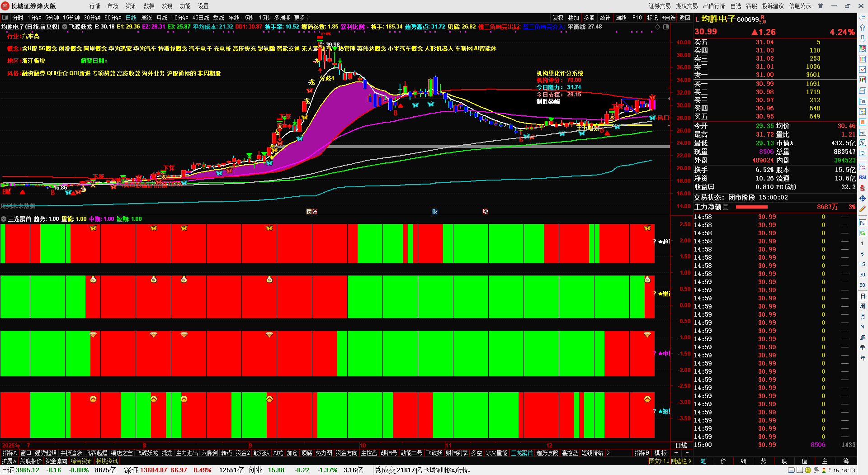Click the 主力净额 detail list icon
This screenshot has height=475, width=868.
tap(726, 207)
